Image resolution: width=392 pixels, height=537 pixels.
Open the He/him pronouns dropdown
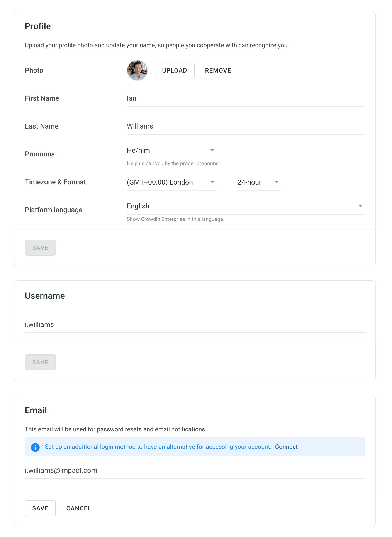coord(171,150)
